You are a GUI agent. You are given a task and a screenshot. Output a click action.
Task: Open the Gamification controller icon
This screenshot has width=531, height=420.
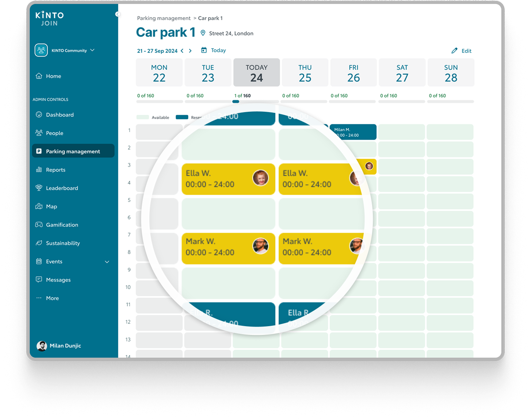click(x=39, y=225)
